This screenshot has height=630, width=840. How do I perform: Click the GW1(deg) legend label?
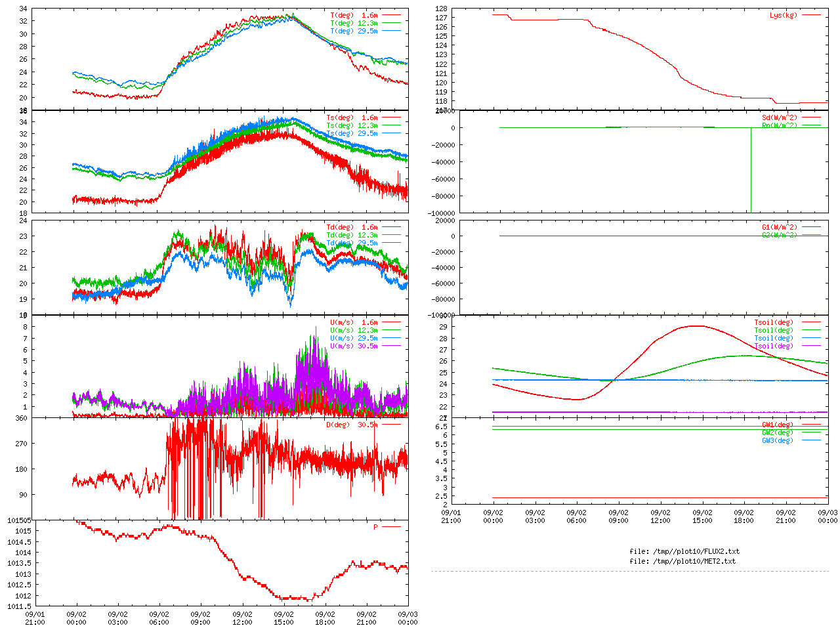(x=777, y=425)
